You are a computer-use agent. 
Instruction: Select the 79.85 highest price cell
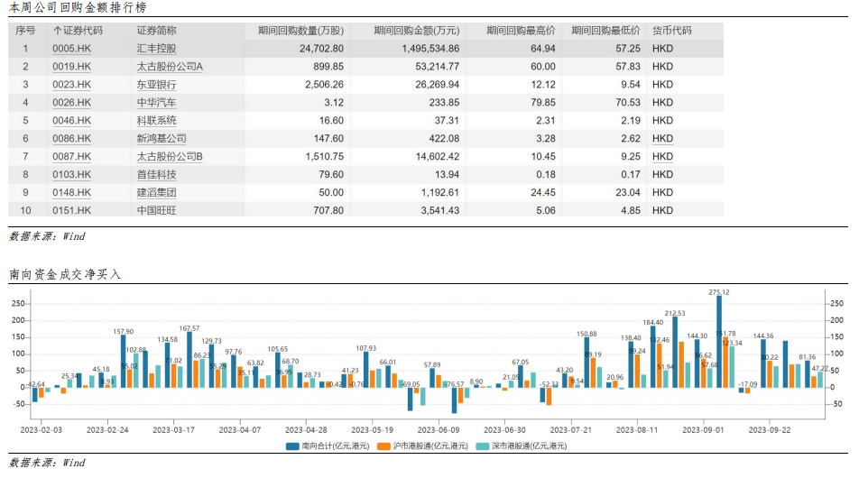pyautogui.click(x=543, y=102)
